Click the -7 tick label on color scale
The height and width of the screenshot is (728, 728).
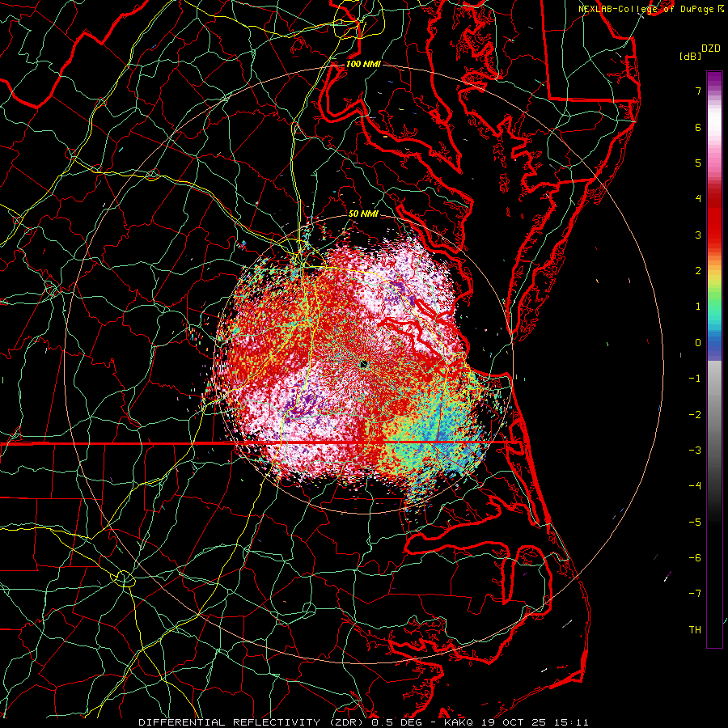click(695, 594)
